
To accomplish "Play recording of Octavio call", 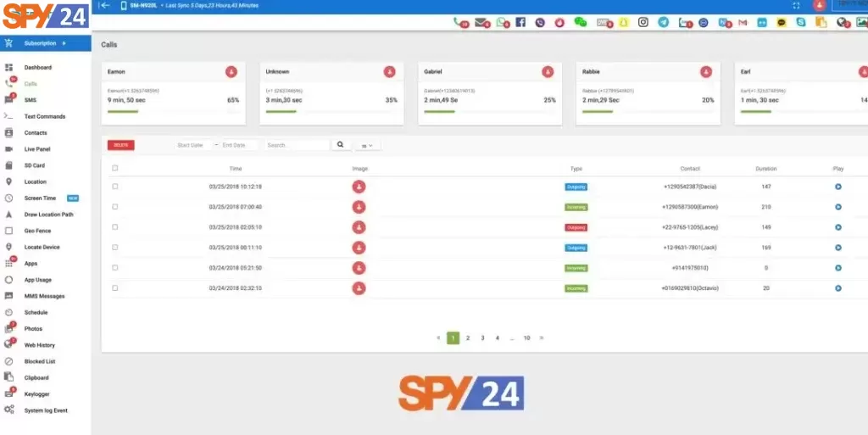I will (x=838, y=287).
